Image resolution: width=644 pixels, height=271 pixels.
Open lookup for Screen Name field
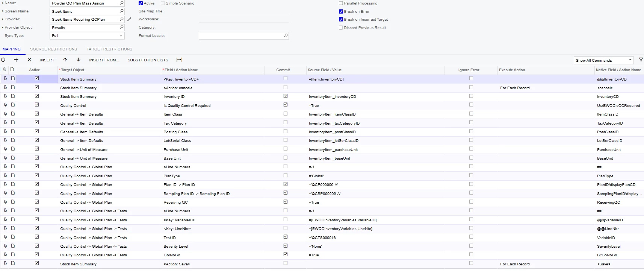coord(121,11)
